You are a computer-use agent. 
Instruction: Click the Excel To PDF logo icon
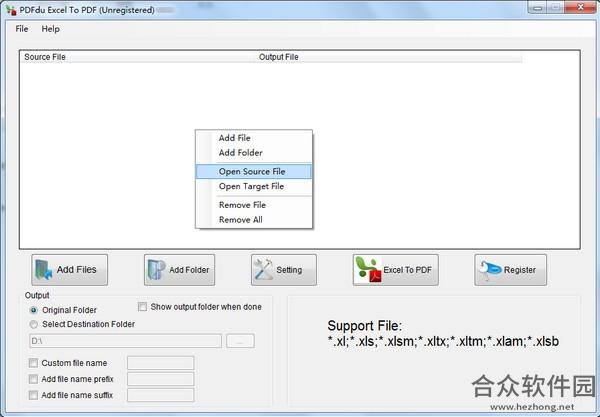[x=368, y=269]
